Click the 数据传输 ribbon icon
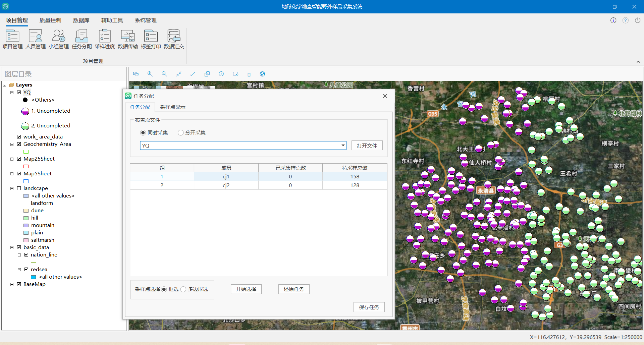The image size is (644, 345). click(127, 39)
